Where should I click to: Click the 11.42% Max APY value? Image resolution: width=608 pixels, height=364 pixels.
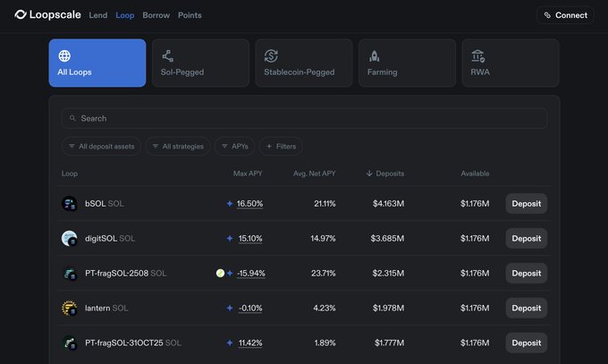tap(250, 343)
